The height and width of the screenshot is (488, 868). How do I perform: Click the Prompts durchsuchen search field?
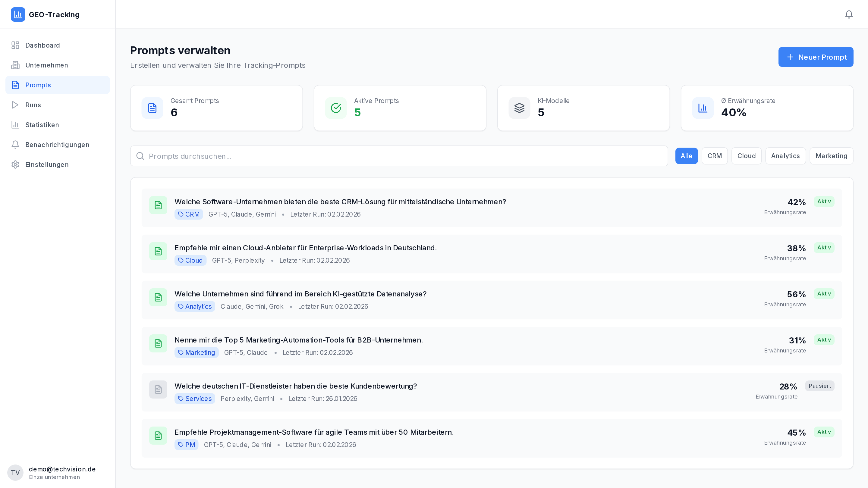(x=399, y=156)
